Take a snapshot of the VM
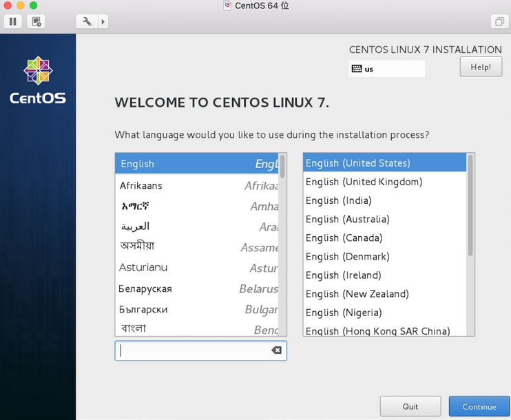 (x=36, y=21)
